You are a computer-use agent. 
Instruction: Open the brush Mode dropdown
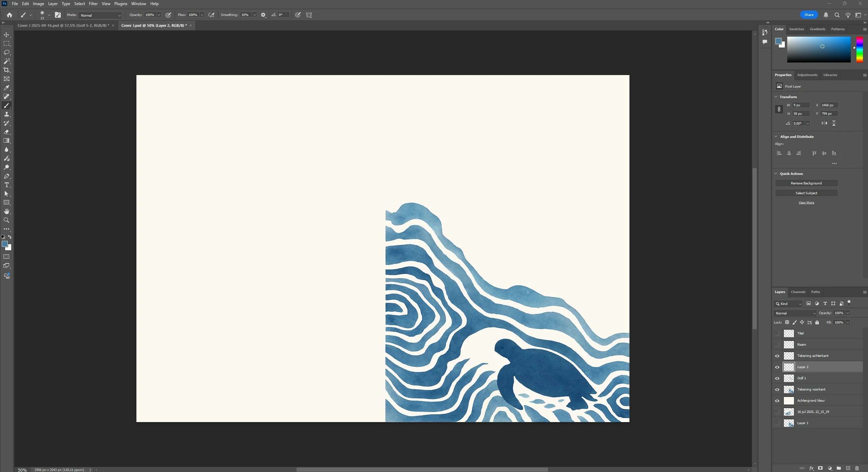100,15
